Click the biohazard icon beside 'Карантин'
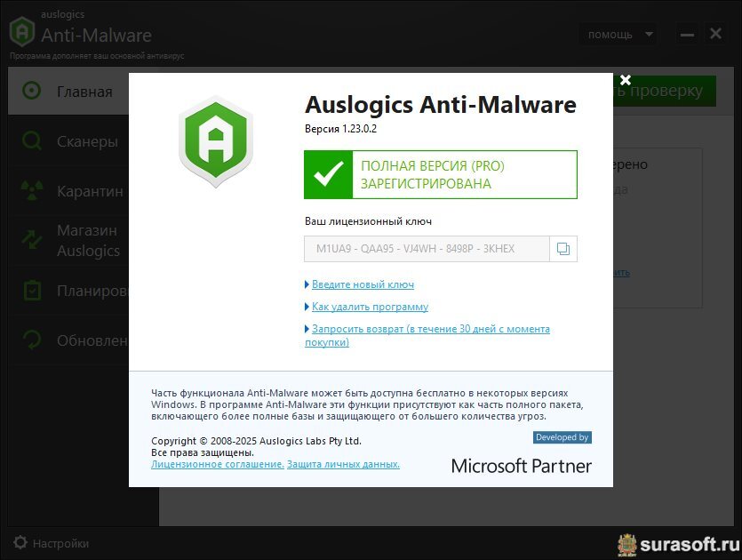 pyautogui.click(x=32, y=190)
